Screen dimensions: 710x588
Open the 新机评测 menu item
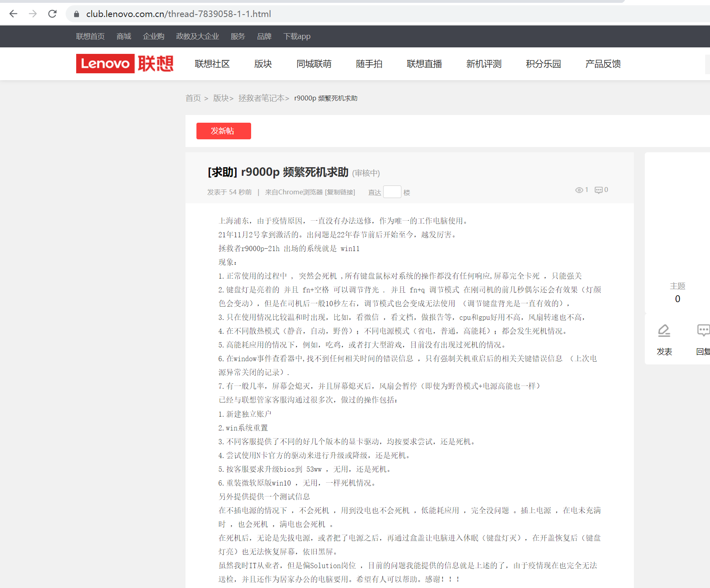(x=484, y=64)
